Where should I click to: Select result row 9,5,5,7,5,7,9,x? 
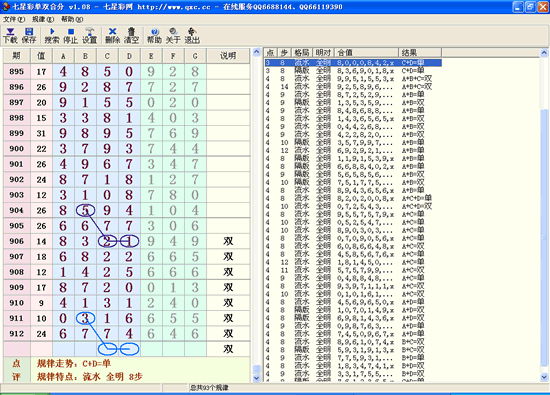353,214
